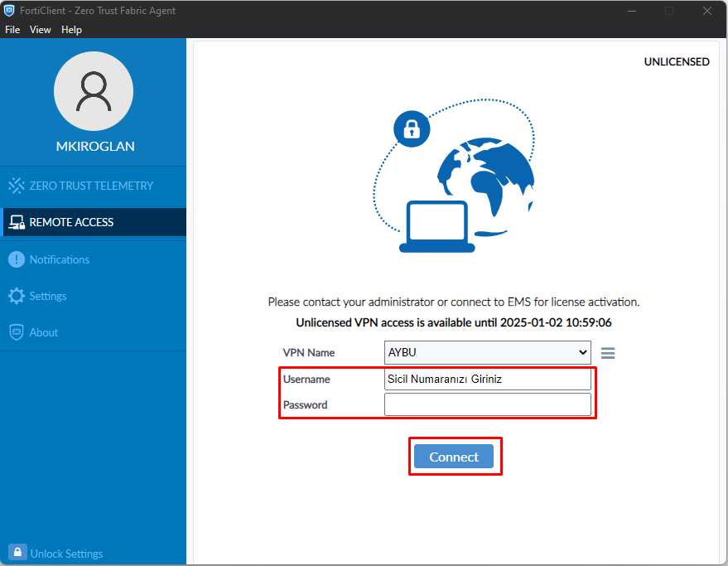Click the globe and laptop illustration

click(x=454, y=179)
